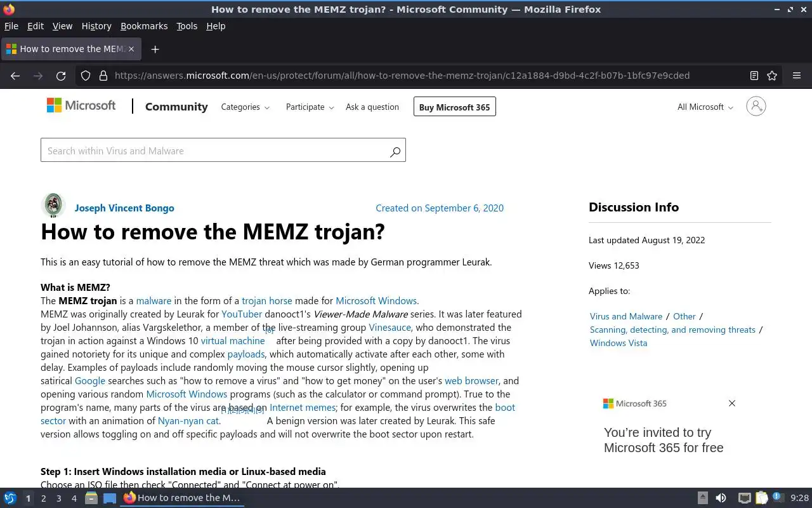Click the browser address bar URL
812x508 pixels.
(402, 76)
